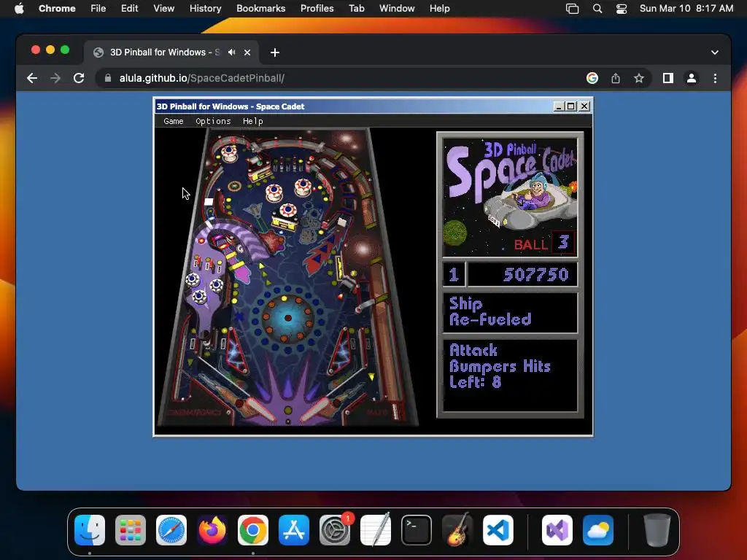Open TextEdit from the dock
This screenshot has height=560, width=747.
click(x=376, y=530)
